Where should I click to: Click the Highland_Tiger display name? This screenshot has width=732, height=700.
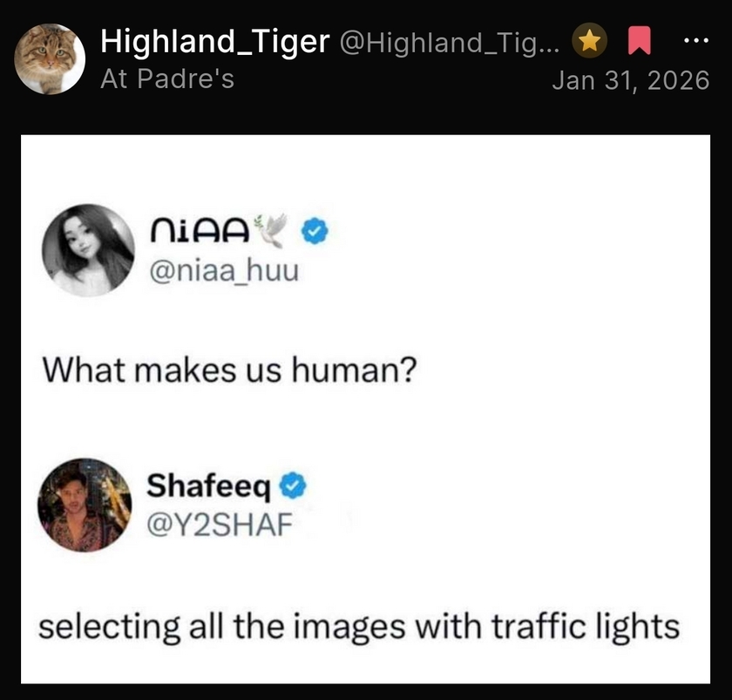click(214, 42)
